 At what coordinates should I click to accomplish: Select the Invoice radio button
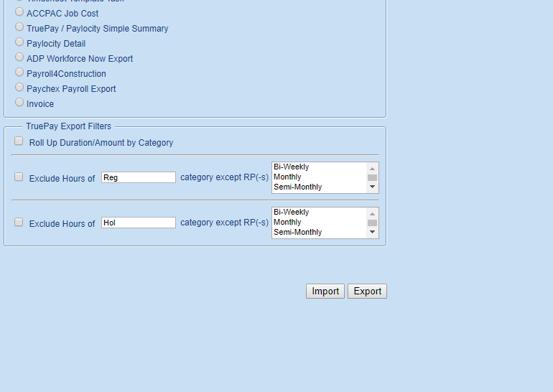[19, 103]
